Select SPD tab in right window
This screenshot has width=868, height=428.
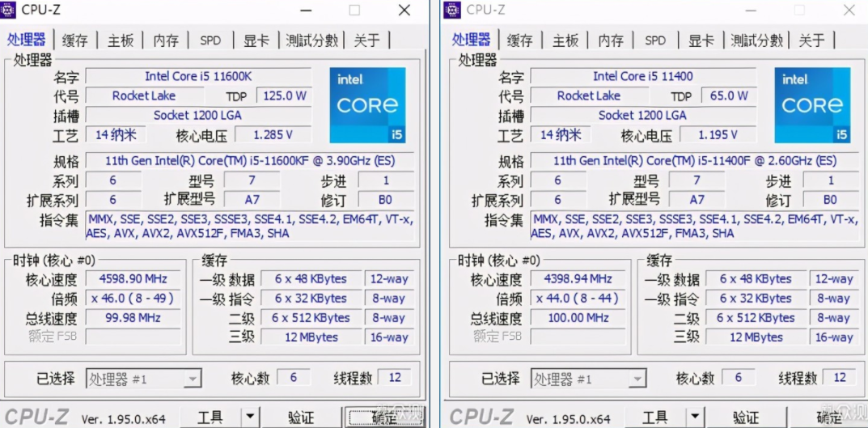pyautogui.click(x=655, y=40)
